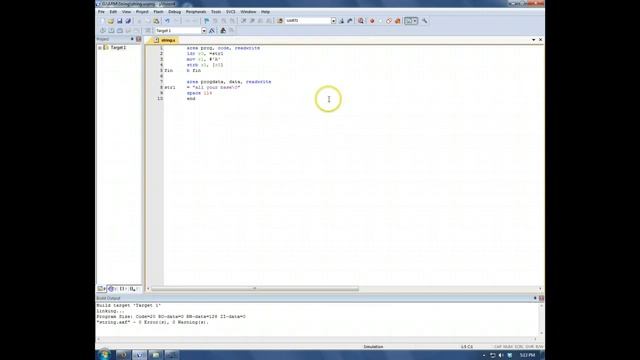Open the File menu
Screen dimensions: 640x360
tap(101, 12)
